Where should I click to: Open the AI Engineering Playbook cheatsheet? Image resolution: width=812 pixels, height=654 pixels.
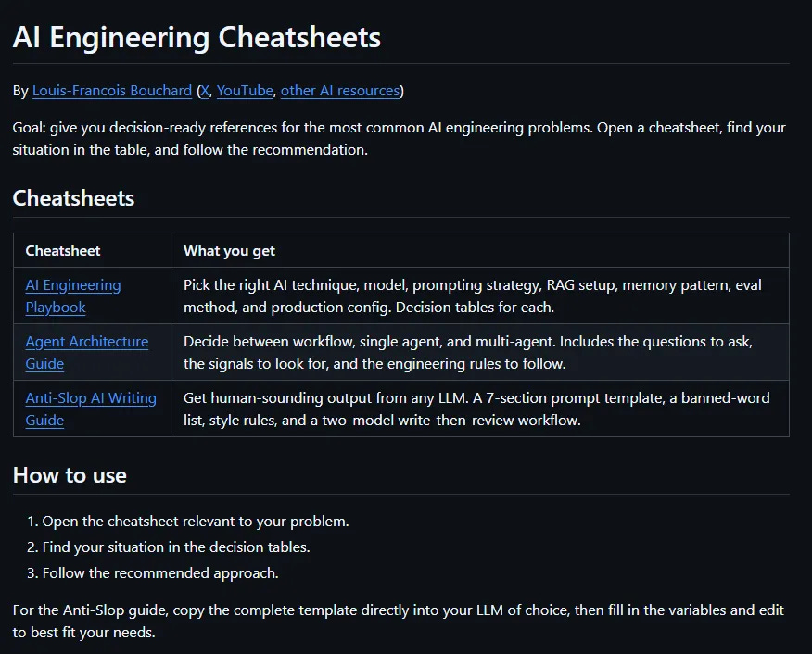coord(73,296)
